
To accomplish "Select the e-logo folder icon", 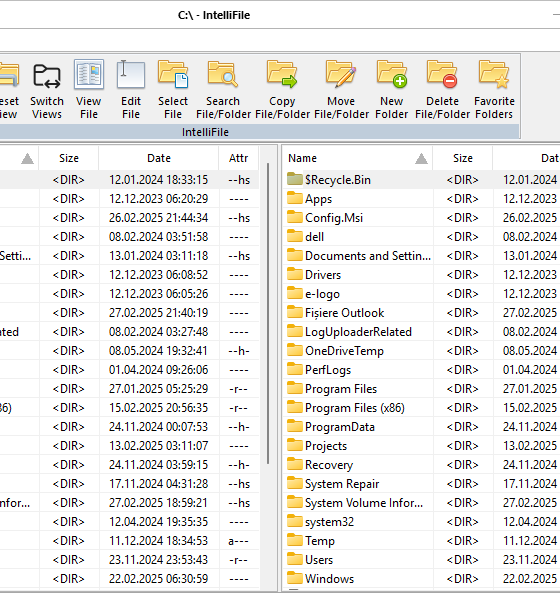I will click(x=295, y=293).
